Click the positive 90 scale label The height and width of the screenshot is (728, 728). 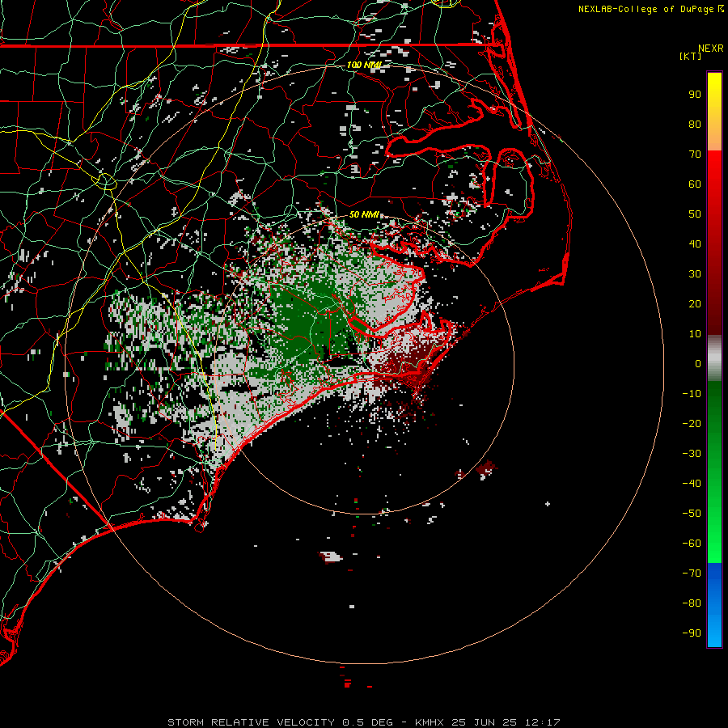[x=695, y=95]
